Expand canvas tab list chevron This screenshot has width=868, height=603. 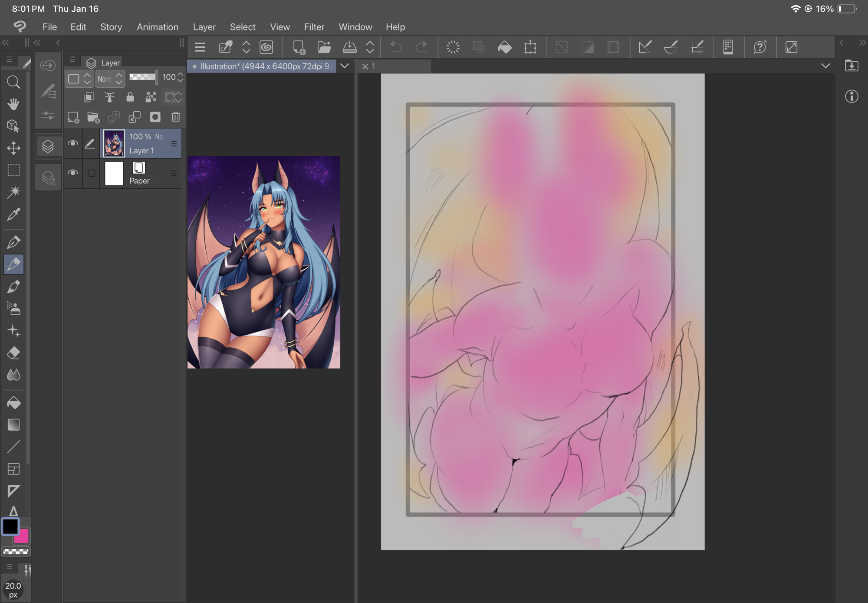click(x=345, y=66)
